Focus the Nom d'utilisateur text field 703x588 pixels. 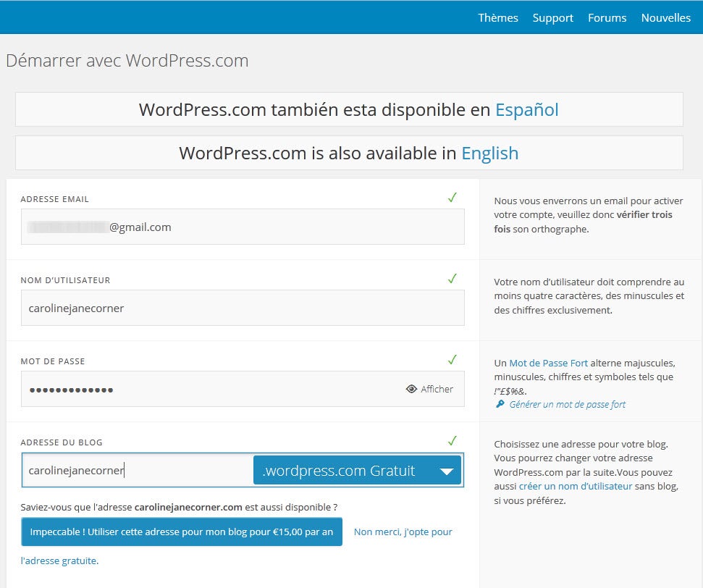click(243, 308)
